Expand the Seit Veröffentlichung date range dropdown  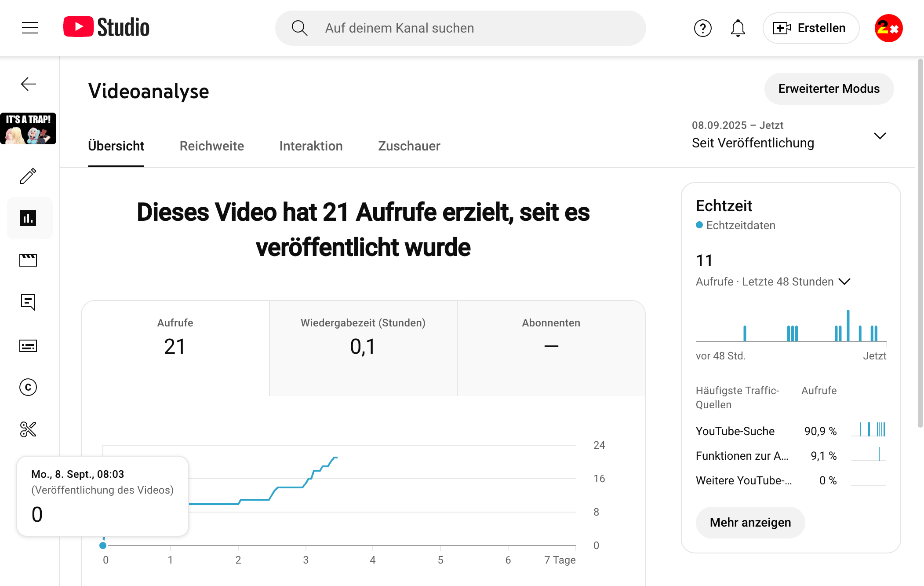pos(880,136)
